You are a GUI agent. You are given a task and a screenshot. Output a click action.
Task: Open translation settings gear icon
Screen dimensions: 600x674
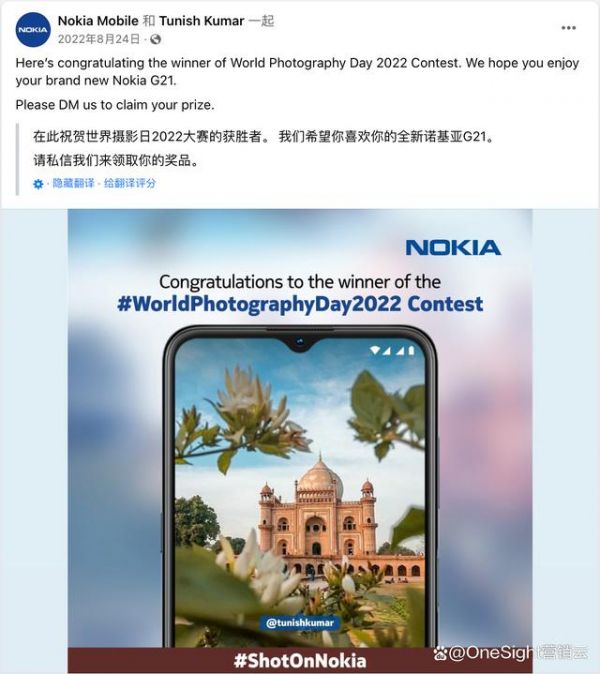click(38, 184)
